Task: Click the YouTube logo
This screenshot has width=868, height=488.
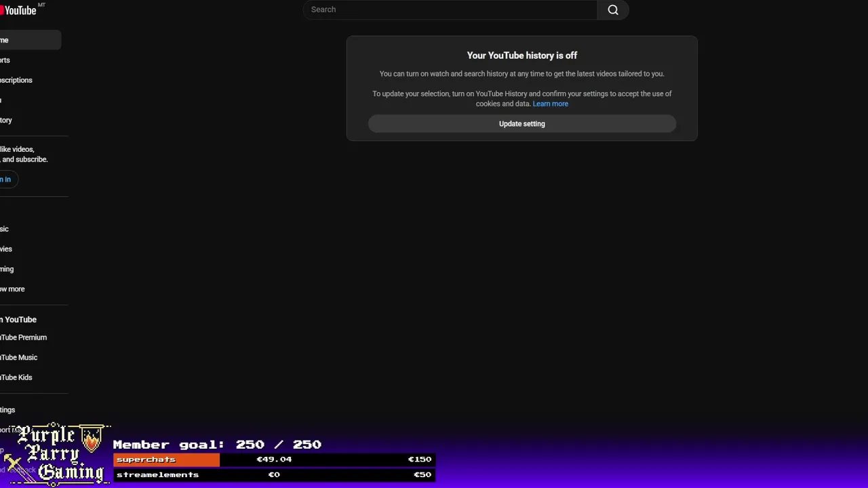Action: coord(19,10)
